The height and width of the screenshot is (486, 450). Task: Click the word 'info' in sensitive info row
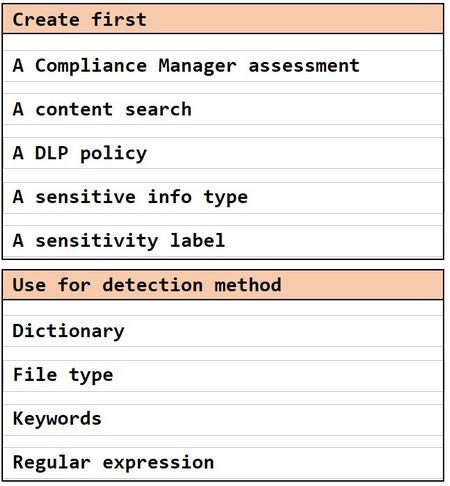tap(169, 197)
